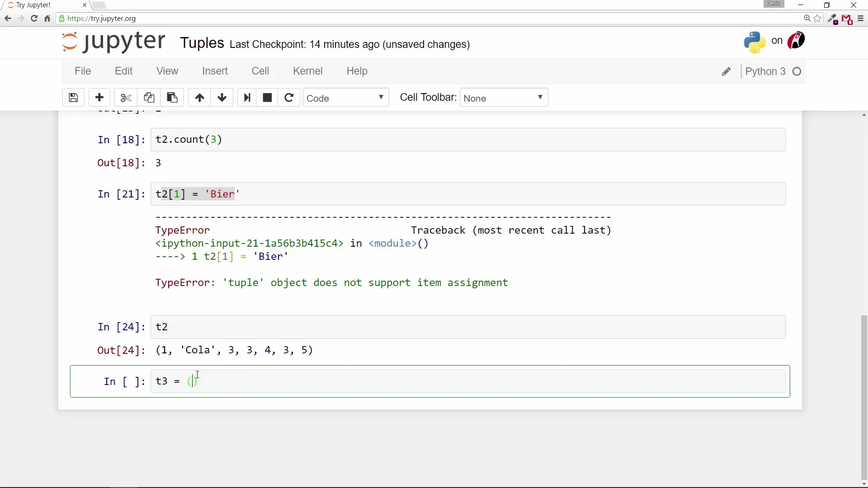Select the 'Try Jupyter!' browser tab

[45, 5]
